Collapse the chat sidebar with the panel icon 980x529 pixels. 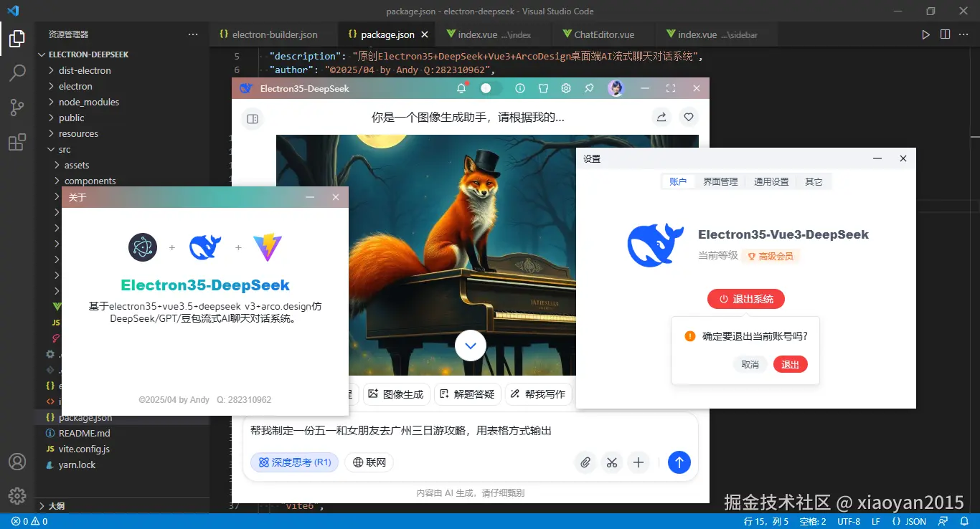[252, 118]
